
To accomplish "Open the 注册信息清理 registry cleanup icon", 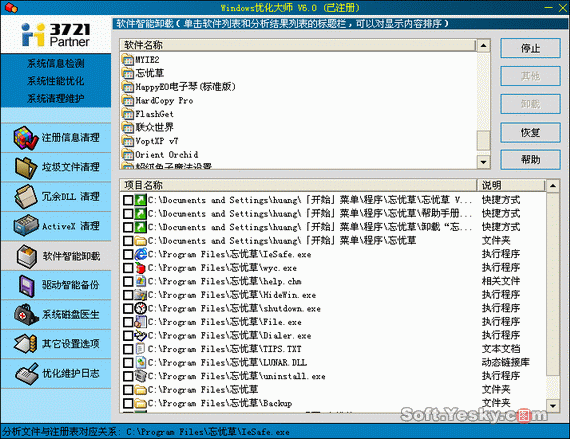I will (25, 138).
